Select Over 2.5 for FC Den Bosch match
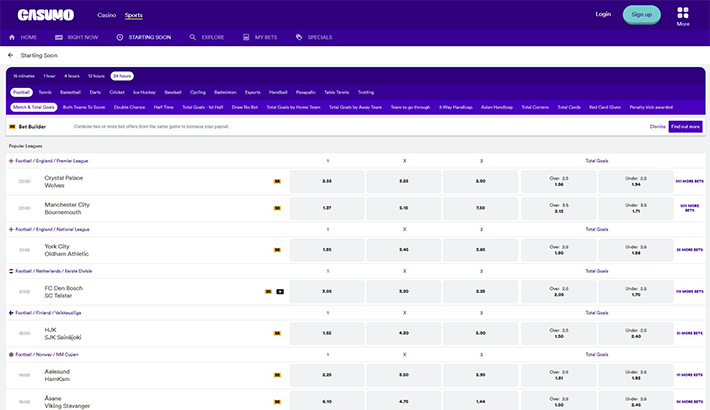The width and height of the screenshot is (710, 410). coord(559,291)
